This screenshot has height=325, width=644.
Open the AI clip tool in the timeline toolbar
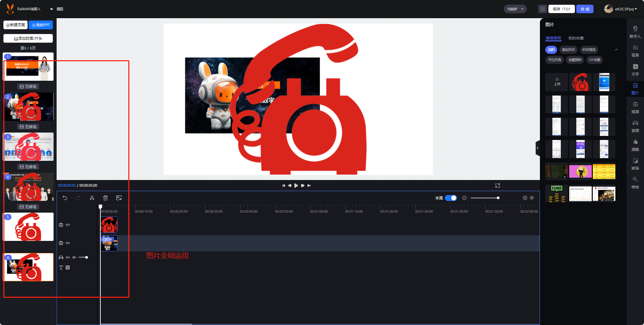(x=119, y=198)
